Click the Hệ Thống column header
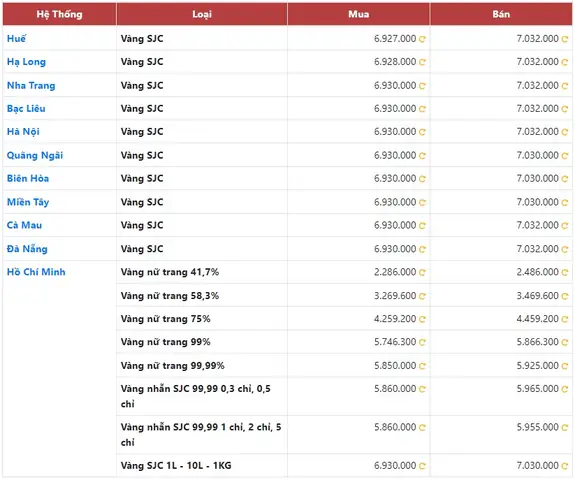575x480 pixels. [x=59, y=14]
